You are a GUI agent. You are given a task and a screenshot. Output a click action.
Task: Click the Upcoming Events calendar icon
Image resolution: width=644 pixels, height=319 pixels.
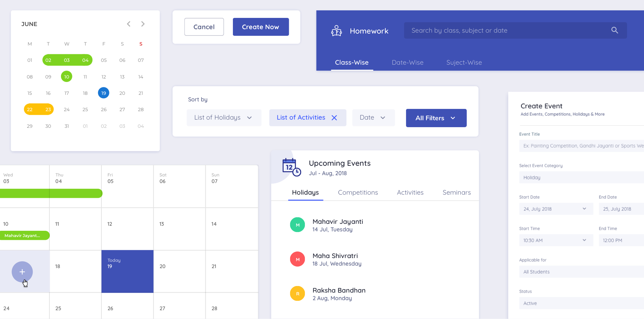[291, 167]
